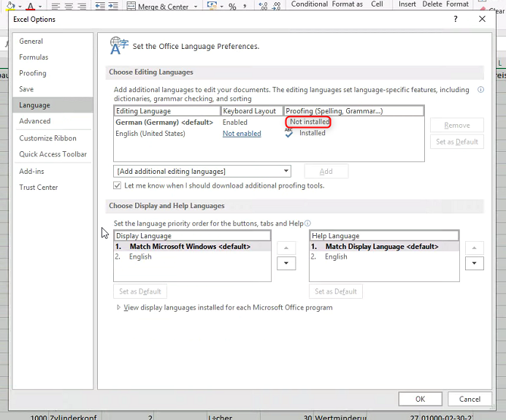Center align text in ribbon
Viewport: 506px width, 420px height.
(x=69, y=6)
